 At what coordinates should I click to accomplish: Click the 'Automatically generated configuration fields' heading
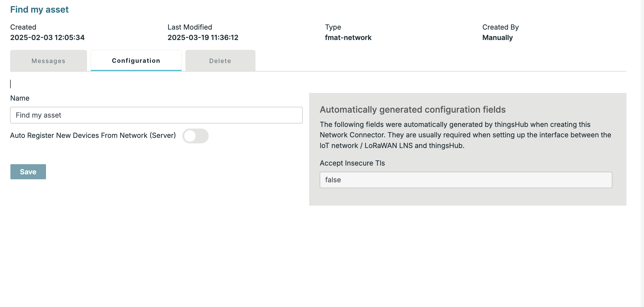[x=412, y=110]
